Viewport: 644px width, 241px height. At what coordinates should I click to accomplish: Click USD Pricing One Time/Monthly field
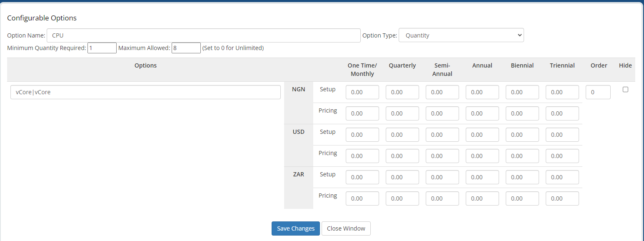362,156
